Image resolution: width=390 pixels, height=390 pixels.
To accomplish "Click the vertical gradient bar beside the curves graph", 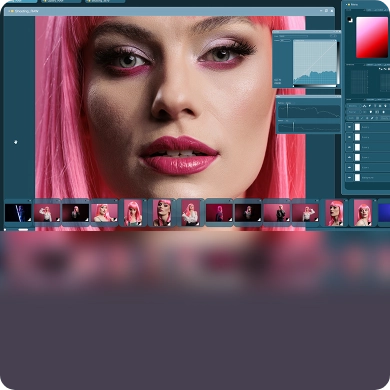I will point(338,63).
